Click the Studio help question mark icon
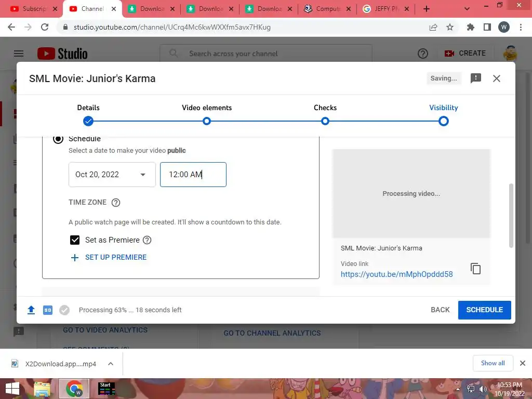 [423, 54]
